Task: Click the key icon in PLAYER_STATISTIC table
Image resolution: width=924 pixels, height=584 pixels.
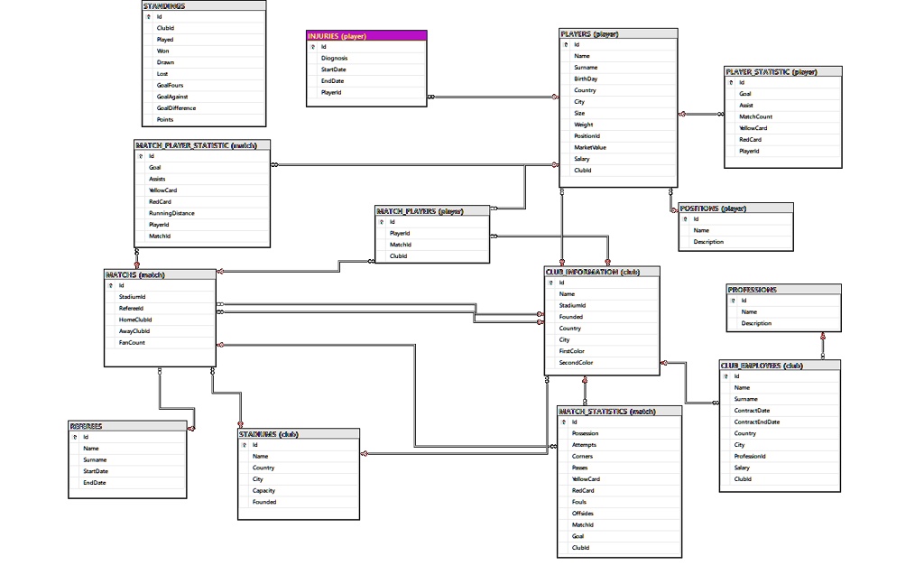Action: 731,82
